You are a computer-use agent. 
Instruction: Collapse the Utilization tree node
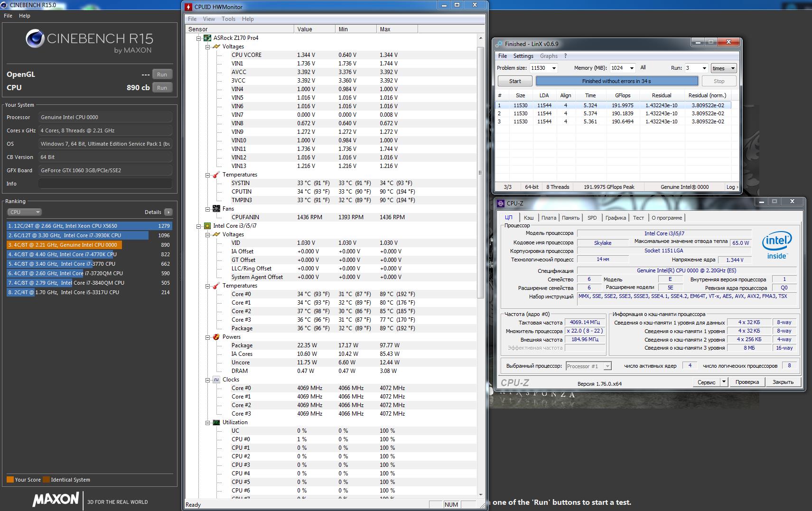[x=207, y=422]
